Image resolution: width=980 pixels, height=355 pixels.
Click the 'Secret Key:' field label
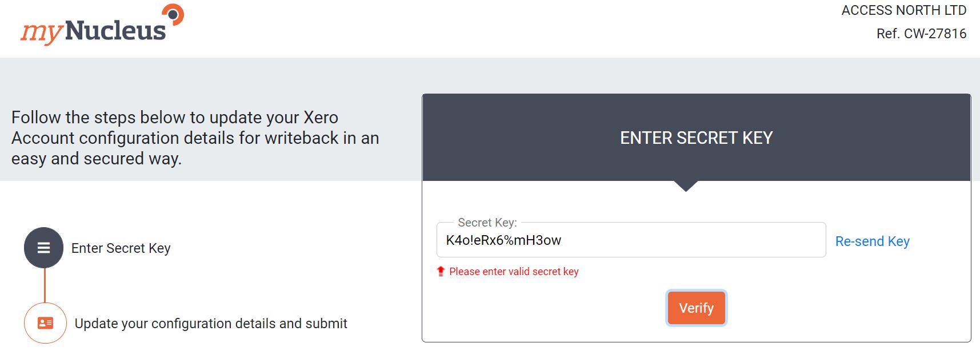tap(487, 223)
